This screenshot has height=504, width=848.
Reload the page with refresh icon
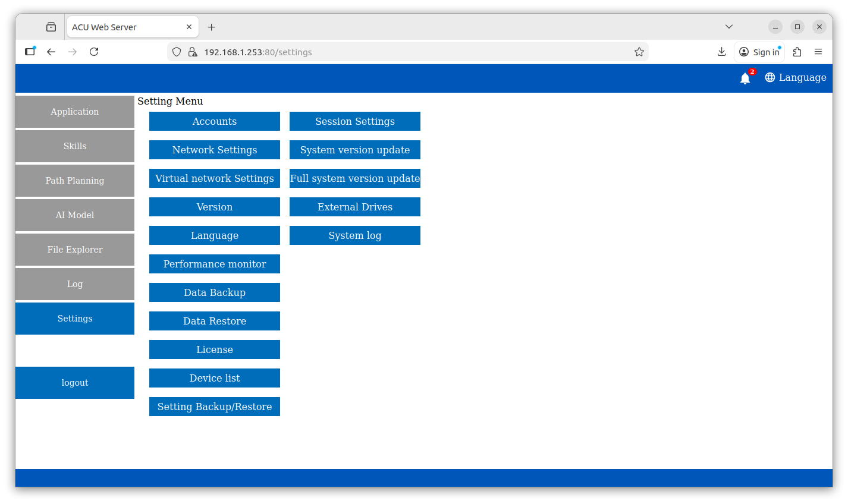tap(94, 52)
